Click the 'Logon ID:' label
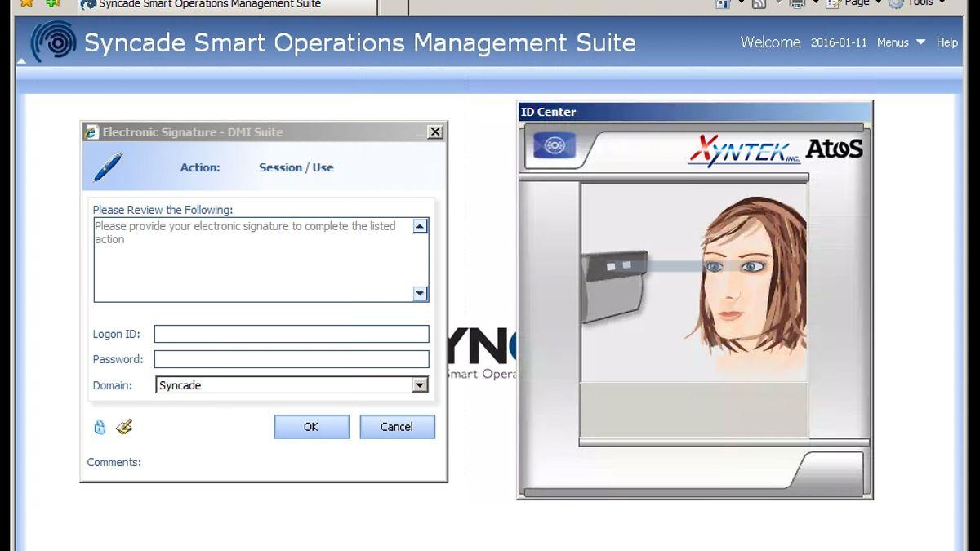This screenshot has width=980, height=551. [x=117, y=334]
